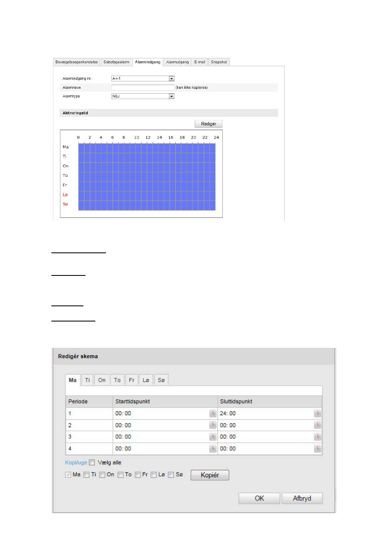The width and height of the screenshot is (392, 555).
Task: Open the Sabotagealarm tab
Action: (x=116, y=62)
